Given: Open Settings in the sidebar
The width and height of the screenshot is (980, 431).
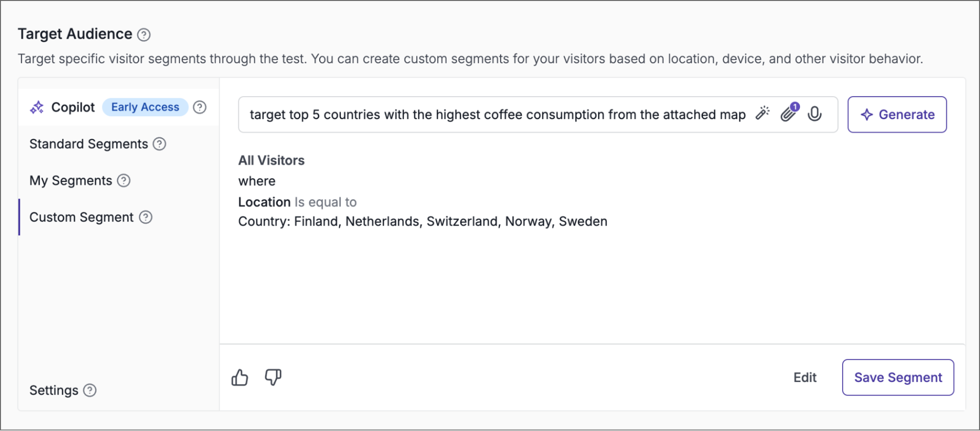Looking at the screenshot, I should click(54, 390).
